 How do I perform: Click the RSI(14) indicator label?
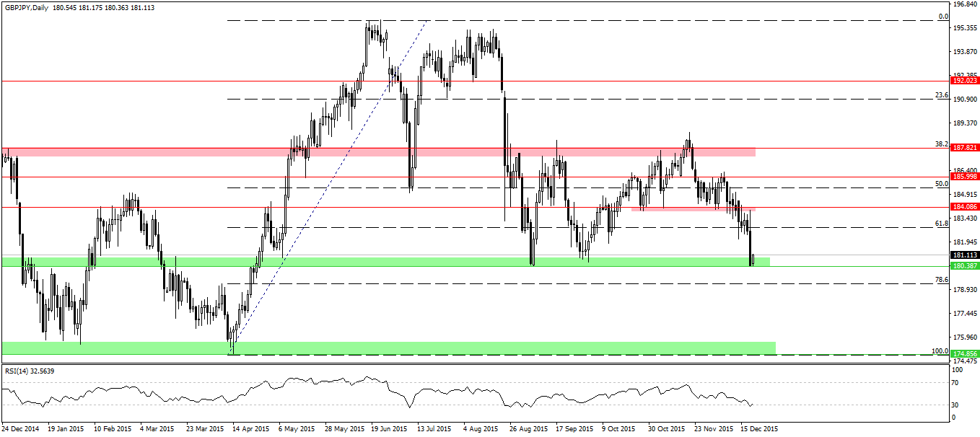pos(17,371)
